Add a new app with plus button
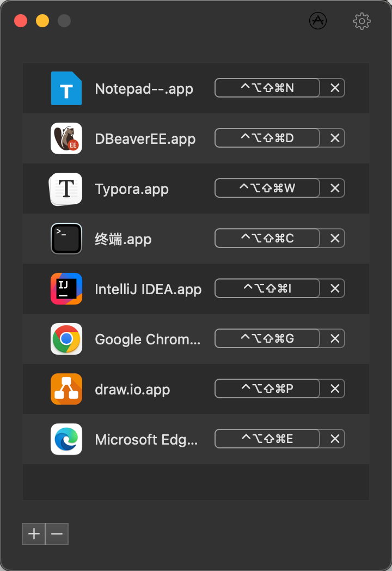392x571 pixels. pyautogui.click(x=34, y=534)
